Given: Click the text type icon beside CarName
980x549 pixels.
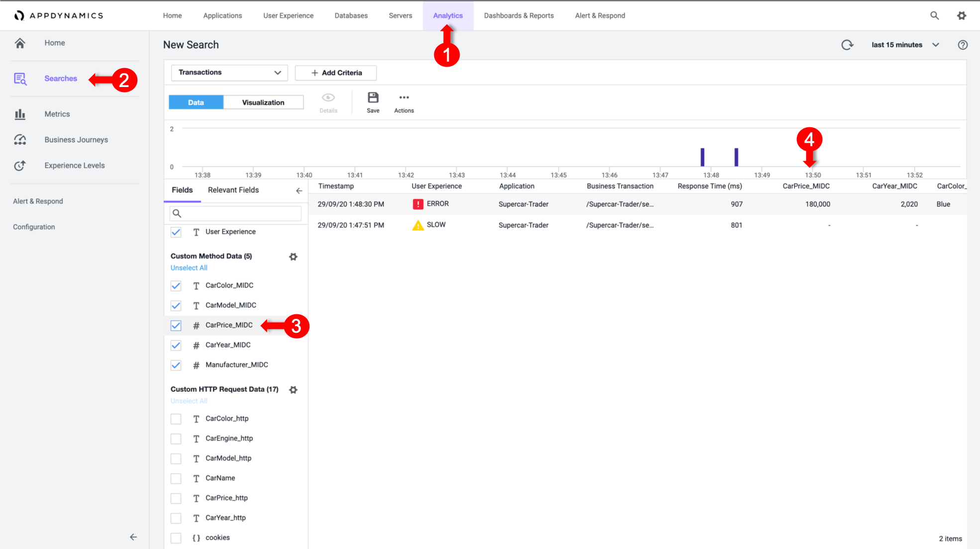Looking at the screenshot, I should pos(196,478).
